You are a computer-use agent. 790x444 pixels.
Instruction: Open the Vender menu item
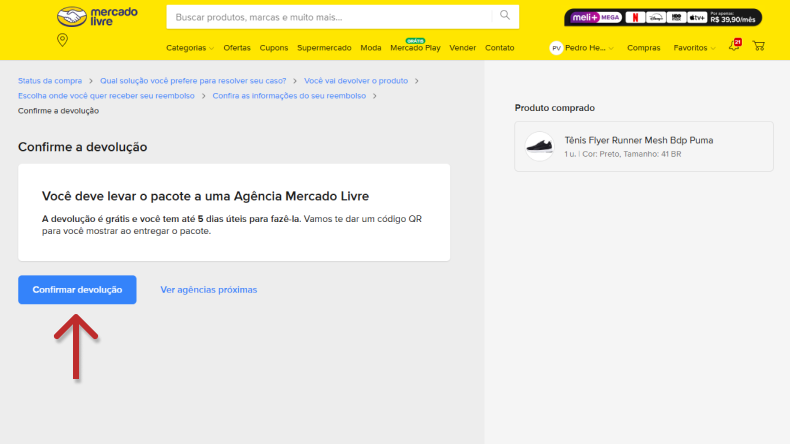(x=463, y=48)
